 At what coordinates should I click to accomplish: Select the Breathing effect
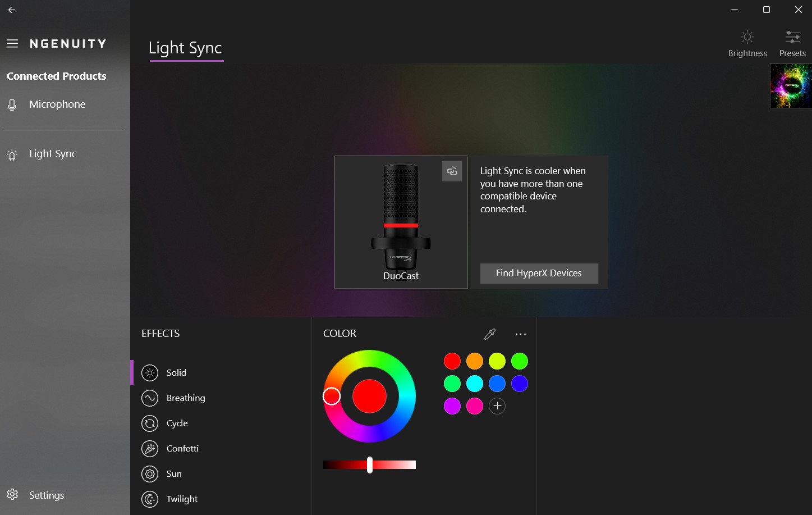[x=185, y=398]
